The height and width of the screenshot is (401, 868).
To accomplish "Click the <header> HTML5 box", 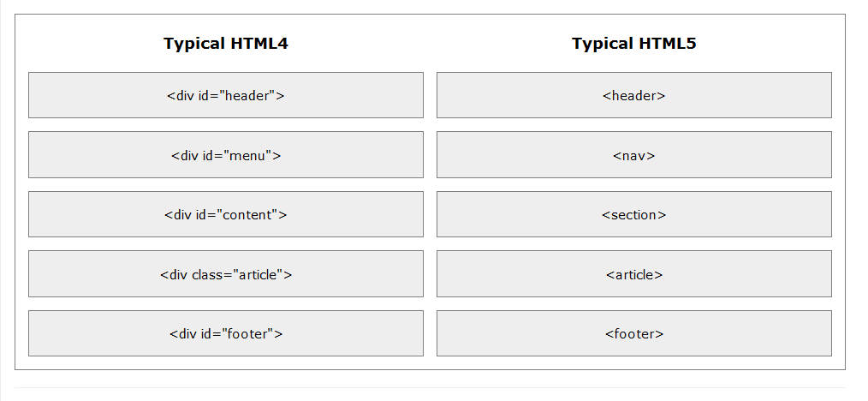I will (633, 95).
